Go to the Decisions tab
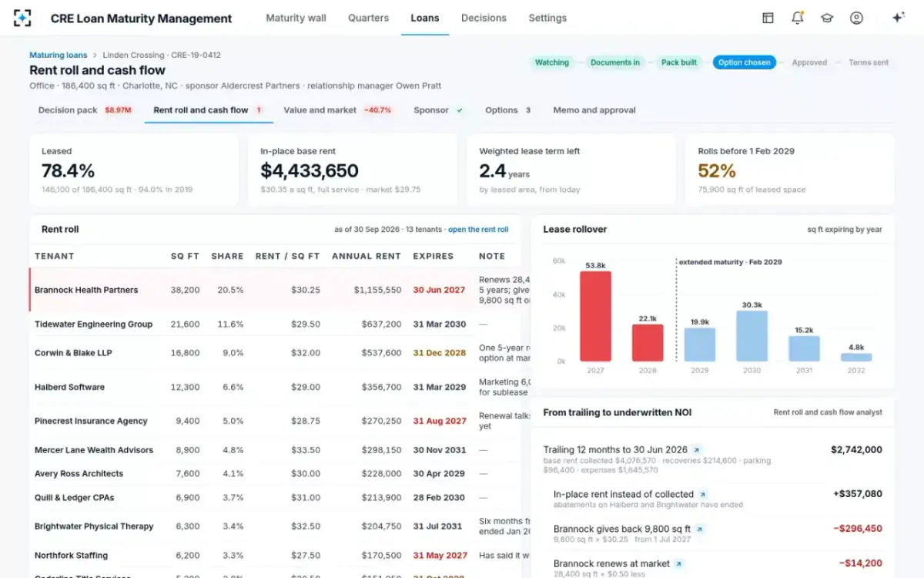This screenshot has width=924, height=578. point(484,18)
